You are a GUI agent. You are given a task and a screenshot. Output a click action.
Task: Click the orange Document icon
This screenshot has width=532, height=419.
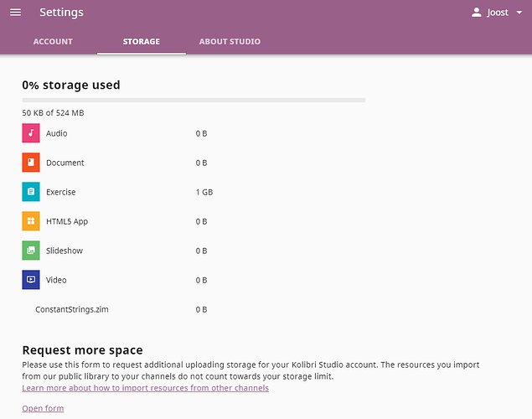31,163
